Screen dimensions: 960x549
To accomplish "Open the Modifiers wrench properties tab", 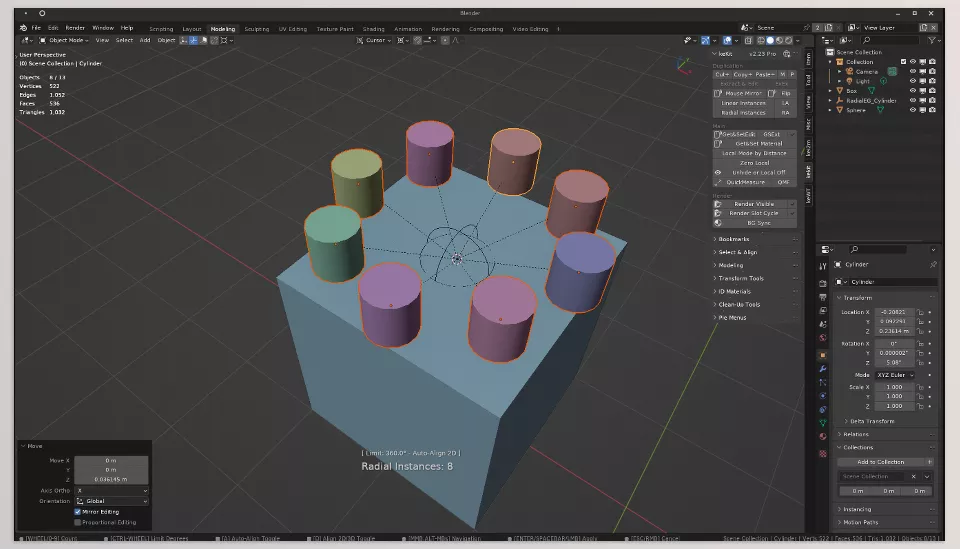I will click(x=823, y=368).
